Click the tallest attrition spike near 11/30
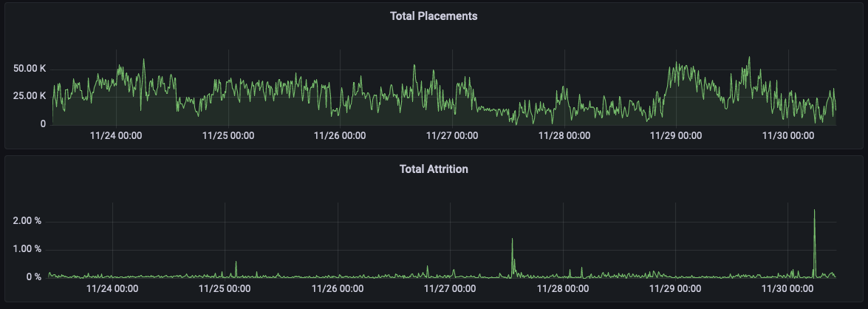The height and width of the screenshot is (309, 868). (x=814, y=242)
